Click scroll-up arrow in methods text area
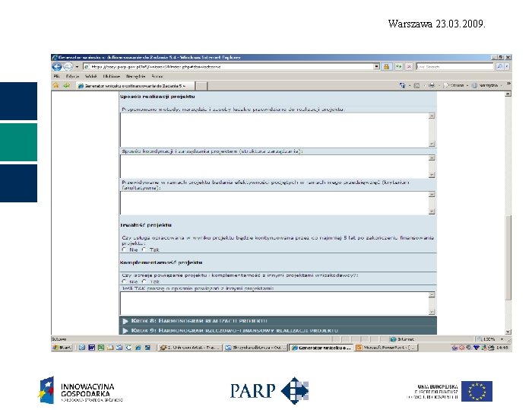 pyautogui.click(x=432, y=116)
